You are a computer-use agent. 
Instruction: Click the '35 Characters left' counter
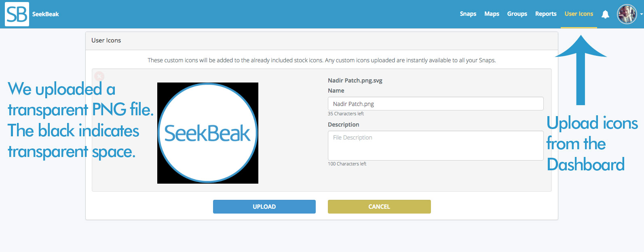(x=346, y=114)
